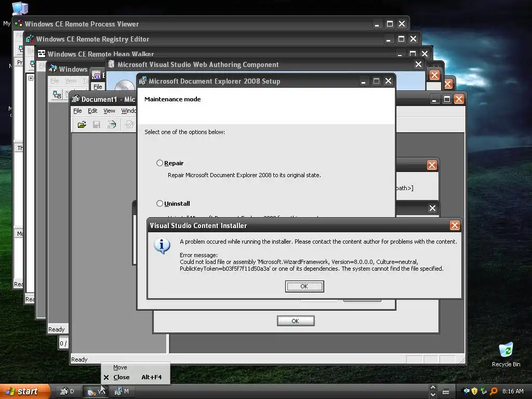
Task: Click the keyboard icon in the taskbar
Action: (x=446, y=392)
